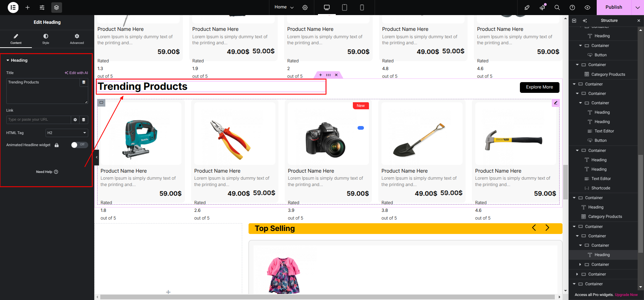The width and height of the screenshot is (644, 300).
Task: Click previous arrow in Top Selling
Action: click(534, 228)
